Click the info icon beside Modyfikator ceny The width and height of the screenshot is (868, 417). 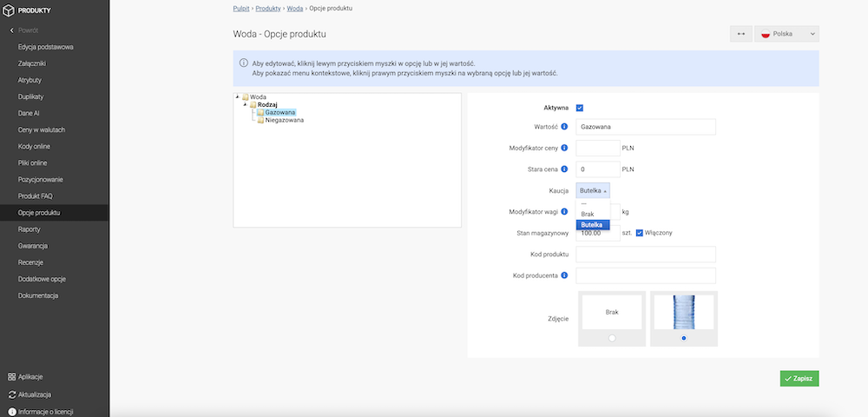[x=564, y=149]
